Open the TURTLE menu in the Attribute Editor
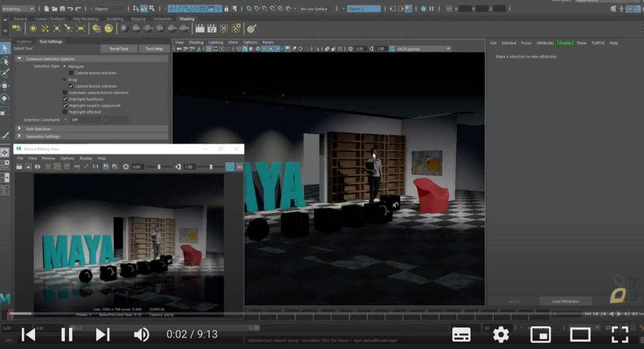This screenshot has width=644, height=349. (597, 43)
